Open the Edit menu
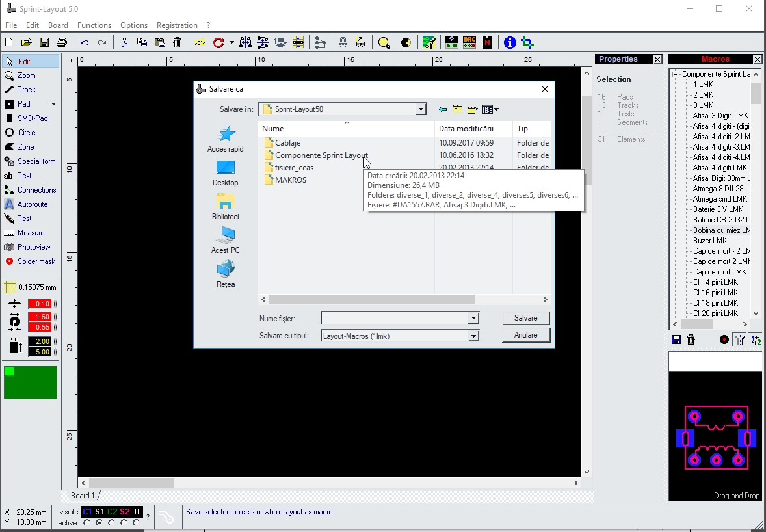This screenshot has height=532, width=766. click(x=33, y=25)
